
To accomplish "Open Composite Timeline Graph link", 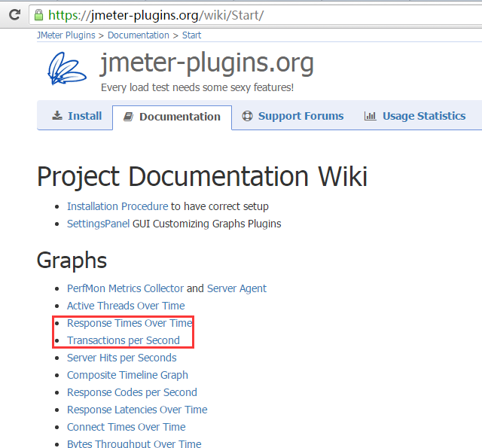I will 127,375.
